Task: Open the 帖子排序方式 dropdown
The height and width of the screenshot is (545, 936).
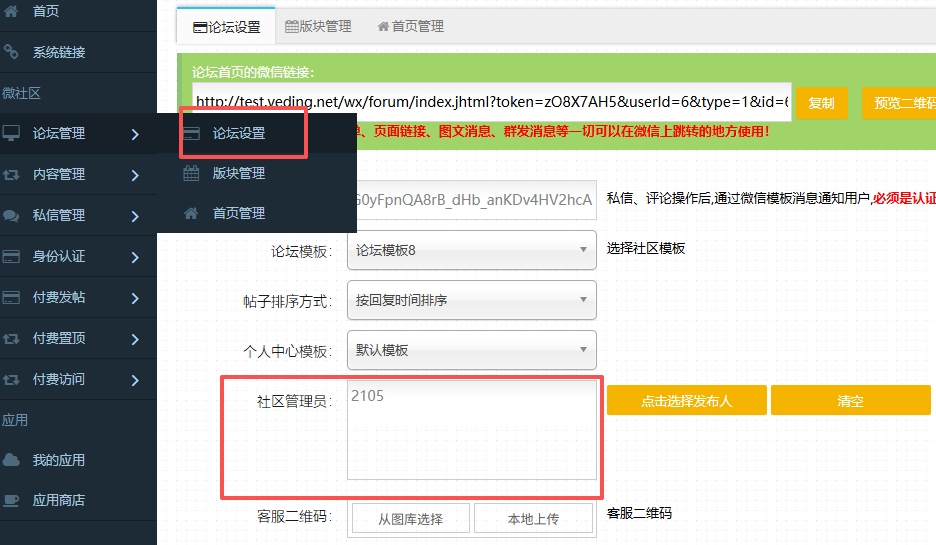Action: point(471,300)
